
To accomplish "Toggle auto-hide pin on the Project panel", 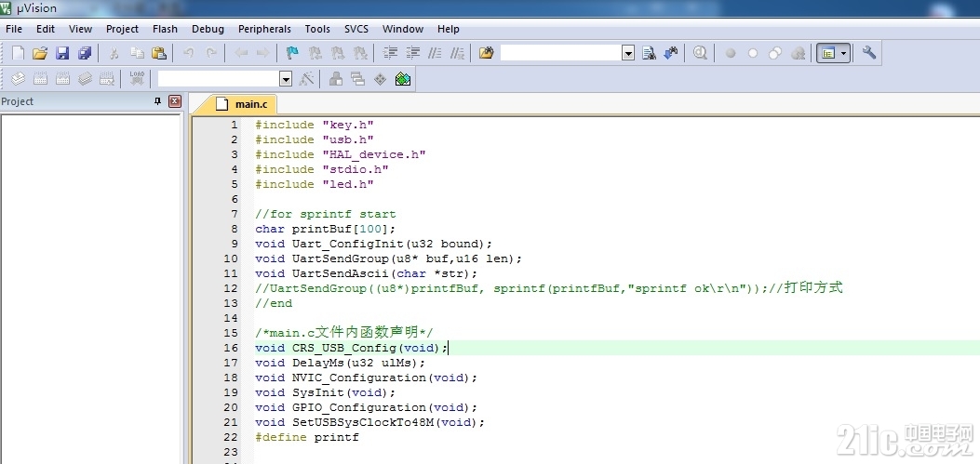I will [x=157, y=101].
